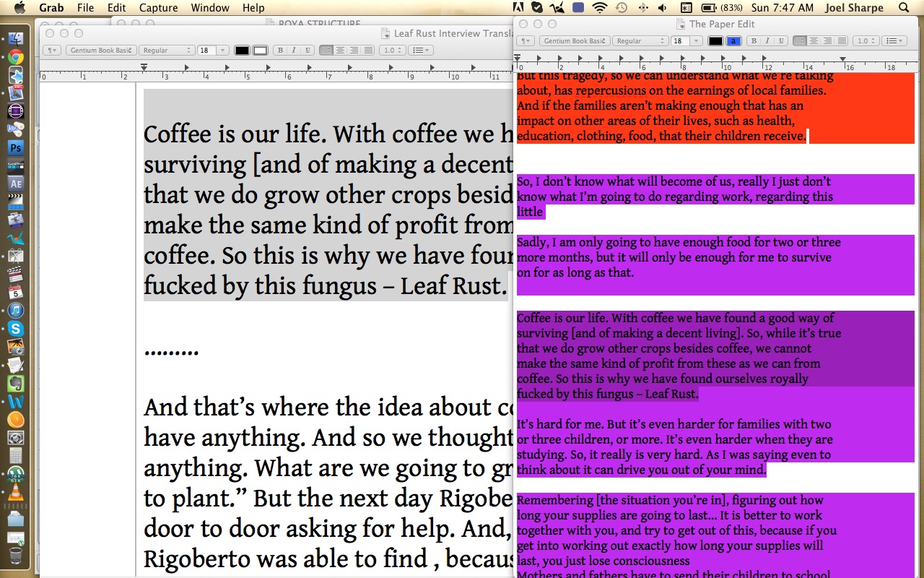Open Regular typeface dropdown in Leaf Rust window
This screenshot has height=578, width=924.
point(167,51)
